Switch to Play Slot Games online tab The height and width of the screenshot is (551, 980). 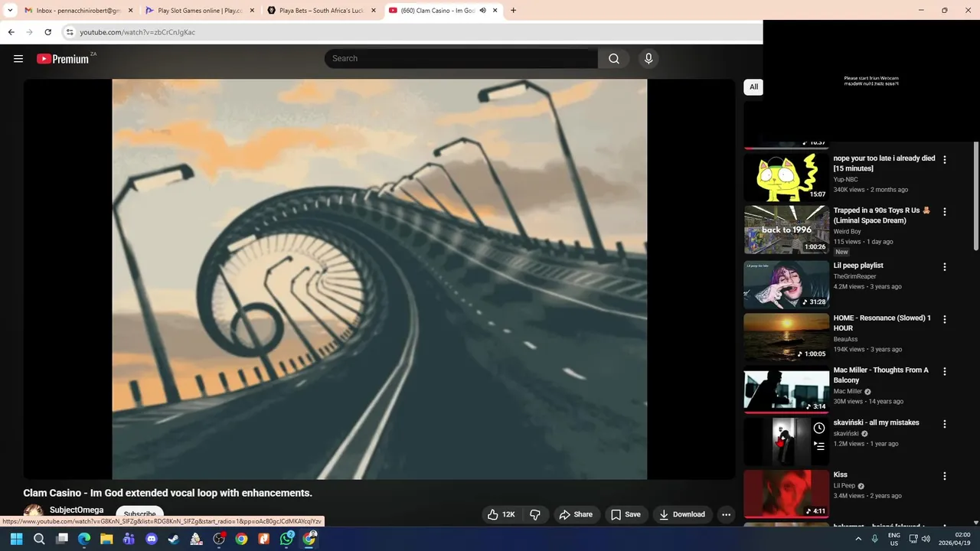[x=199, y=11]
